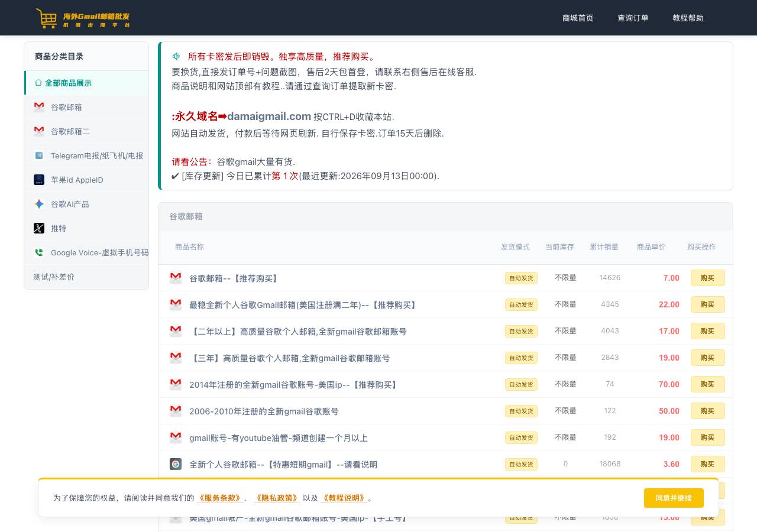Select sidebar 谷歌邮箱 category

pos(86,107)
